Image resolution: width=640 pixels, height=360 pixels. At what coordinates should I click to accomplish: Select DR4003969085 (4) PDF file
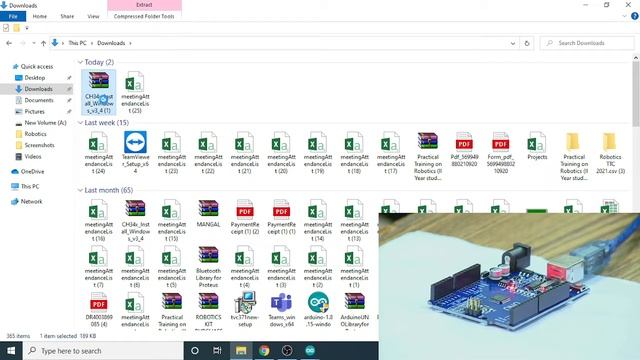pyautogui.click(x=99, y=310)
